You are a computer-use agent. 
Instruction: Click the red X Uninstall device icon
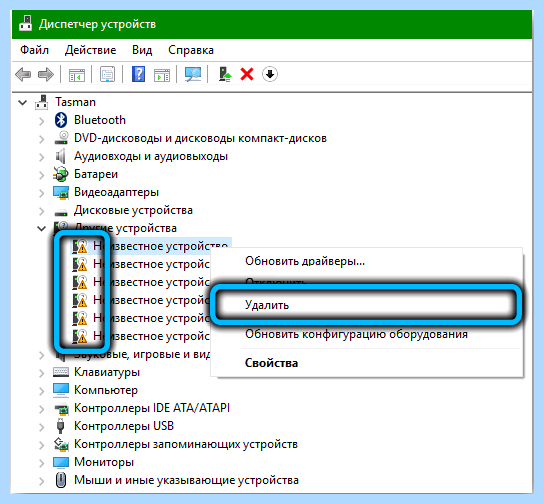coord(247,74)
